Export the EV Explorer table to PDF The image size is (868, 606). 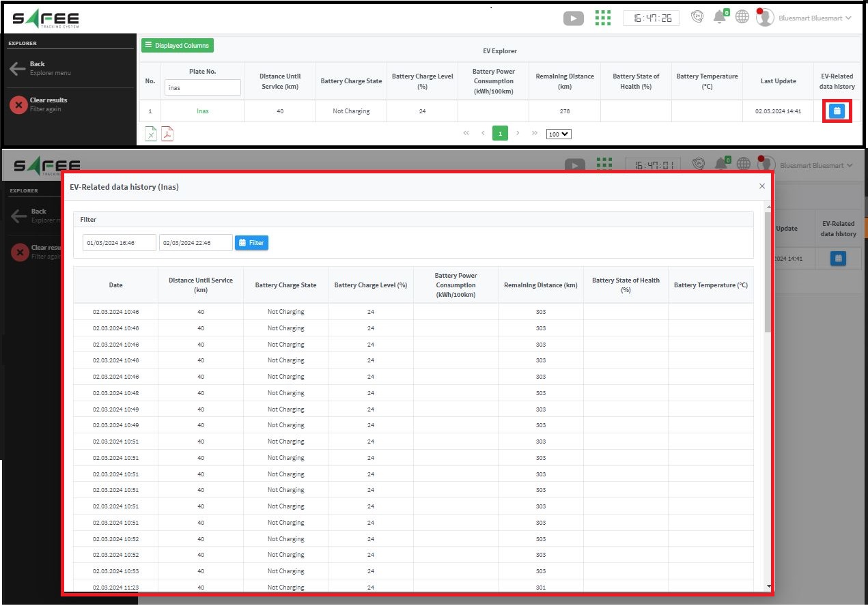(x=167, y=134)
